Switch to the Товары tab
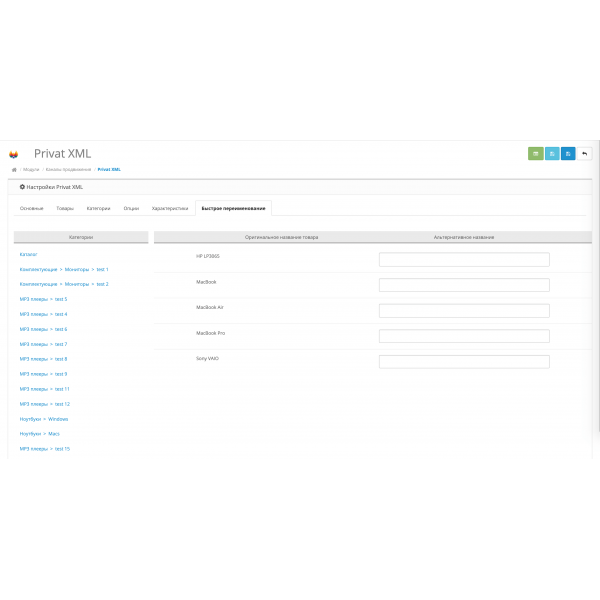The image size is (600, 600). (65, 208)
